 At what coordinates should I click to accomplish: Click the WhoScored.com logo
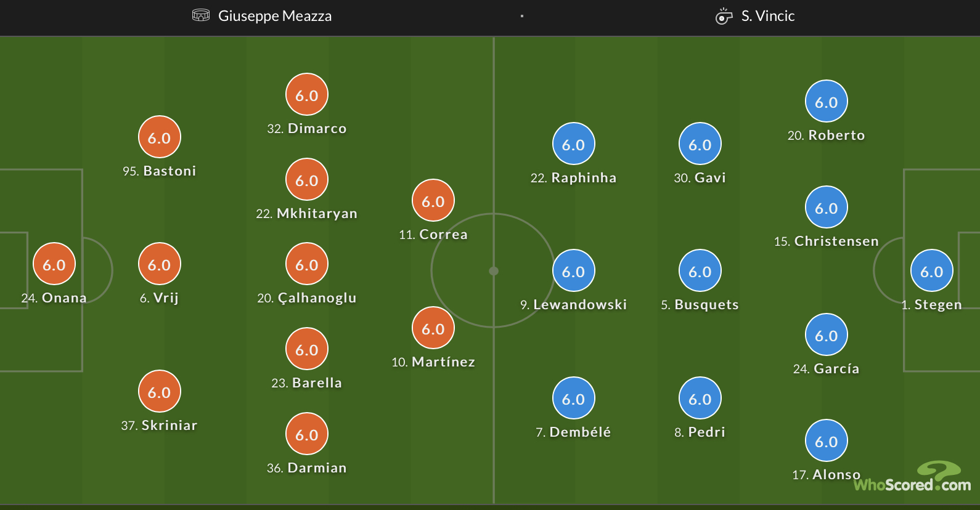click(912, 478)
